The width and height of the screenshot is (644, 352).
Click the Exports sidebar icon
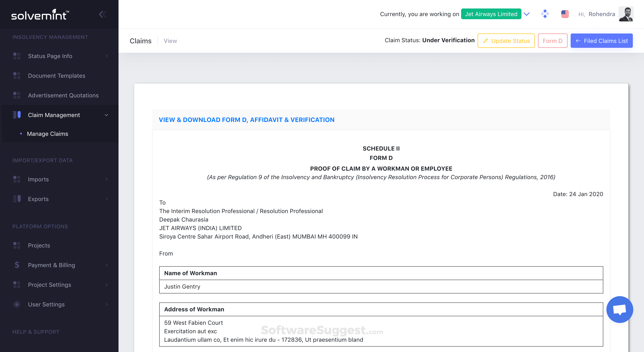click(17, 199)
